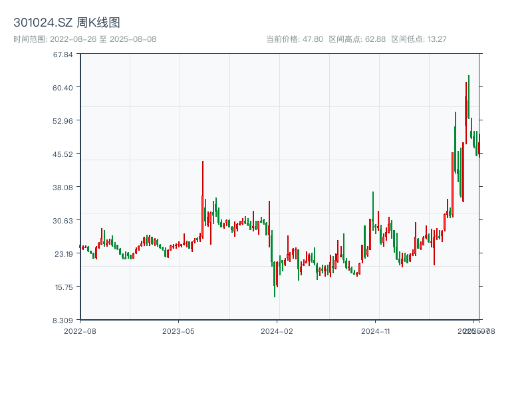Viewport: 532px width, 399px height.
Task: Click the highest green candle near 62.88
Action: (x=469, y=96)
